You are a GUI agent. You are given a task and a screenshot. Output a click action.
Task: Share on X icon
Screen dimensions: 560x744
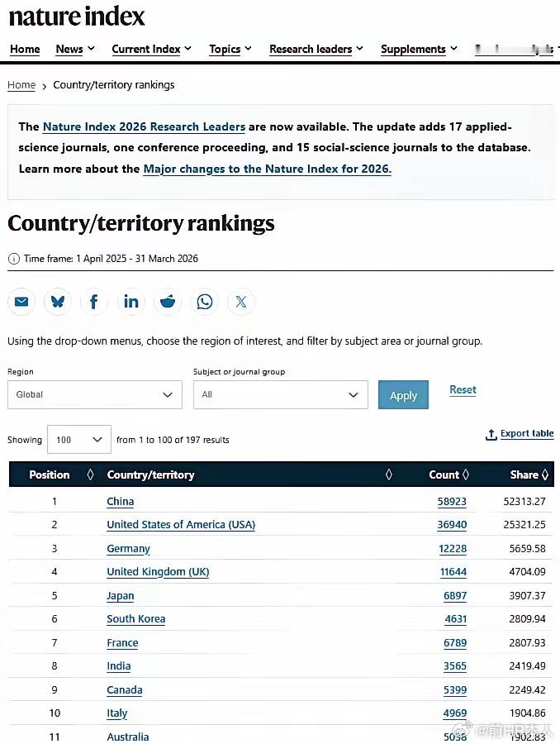tap(241, 301)
